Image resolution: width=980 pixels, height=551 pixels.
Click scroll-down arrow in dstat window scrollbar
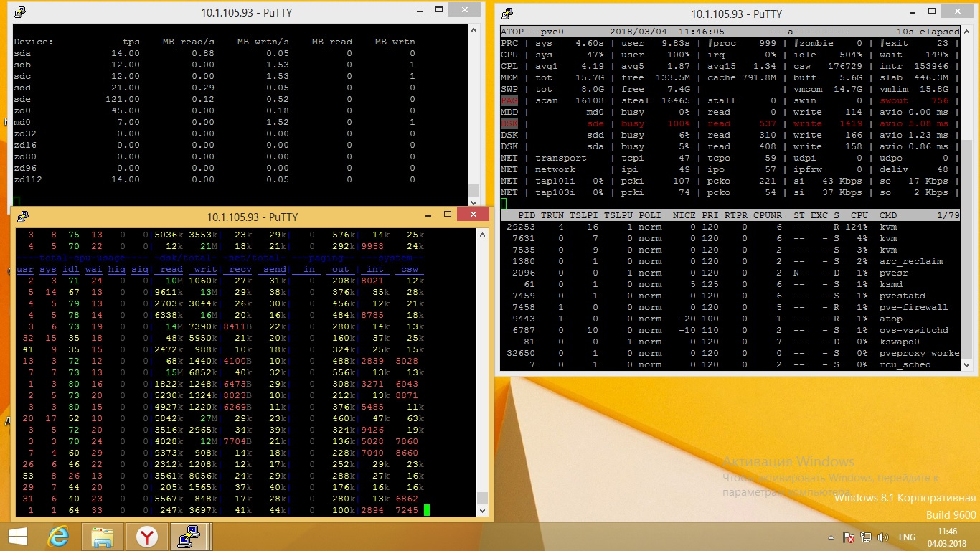(483, 509)
